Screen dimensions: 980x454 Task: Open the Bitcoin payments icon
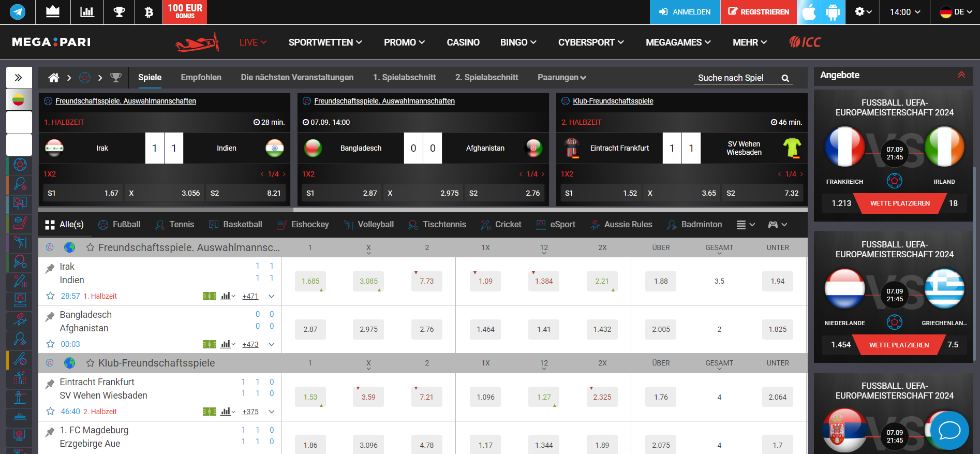point(149,11)
